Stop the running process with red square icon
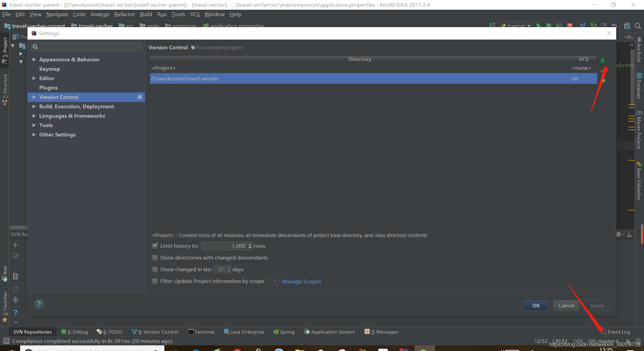This screenshot has width=644, height=351. click(570, 25)
